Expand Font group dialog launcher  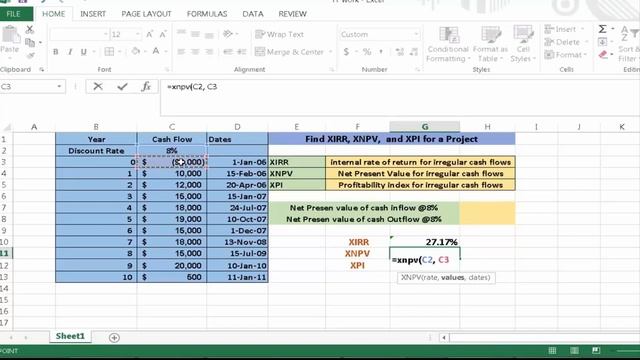coord(167,70)
